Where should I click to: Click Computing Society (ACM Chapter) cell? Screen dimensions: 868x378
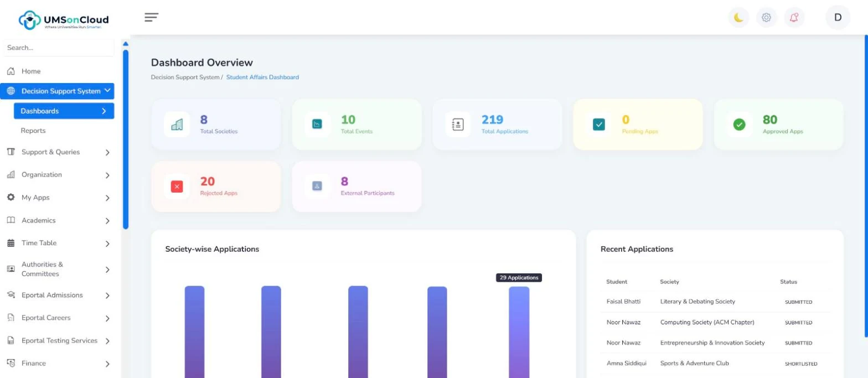pyautogui.click(x=707, y=322)
